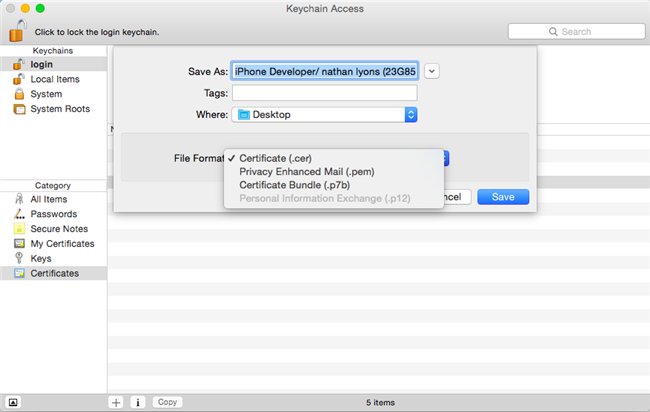The height and width of the screenshot is (412, 650).
Task: Click the disabled Personal Information Exchange (.p12) option
Action: pos(334,198)
